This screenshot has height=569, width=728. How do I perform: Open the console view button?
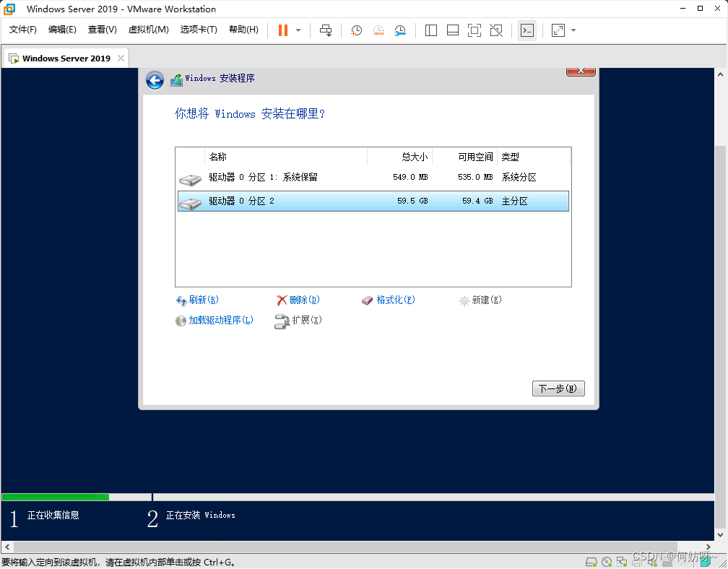point(527,30)
